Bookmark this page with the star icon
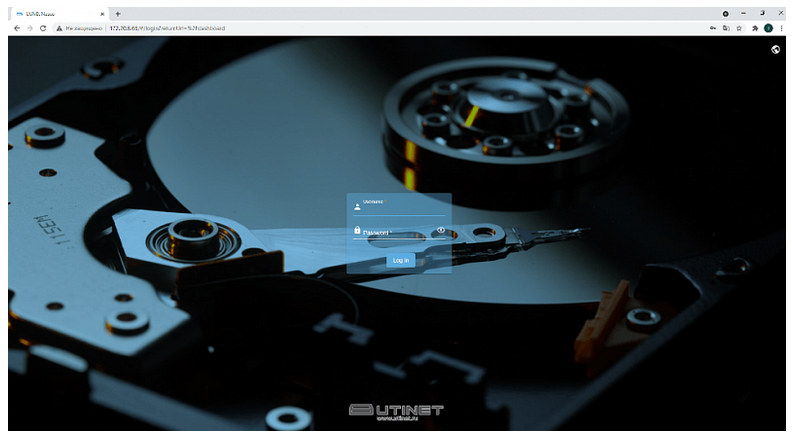The width and height of the screenshot is (792, 438). pyautogui.click(x=739, y=28)
